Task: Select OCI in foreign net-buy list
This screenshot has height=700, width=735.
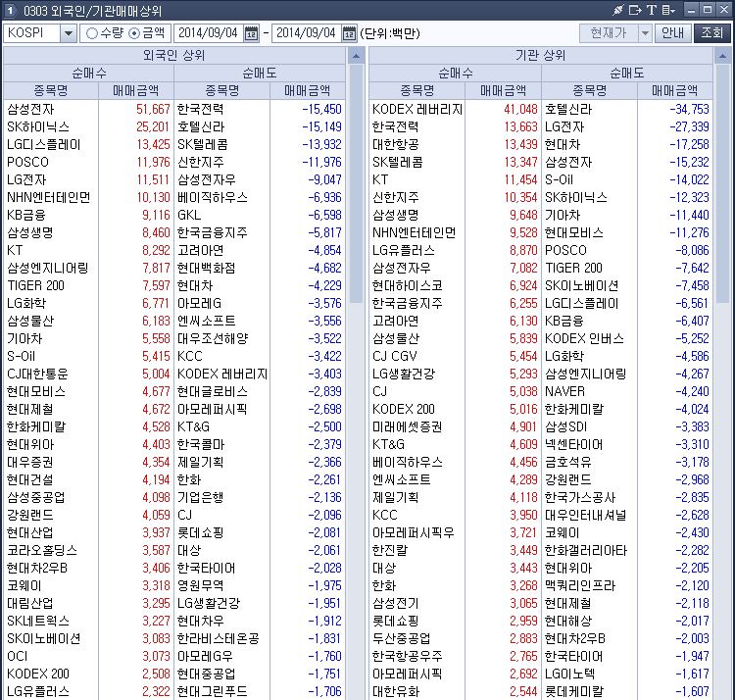Action: coord(18,657)
